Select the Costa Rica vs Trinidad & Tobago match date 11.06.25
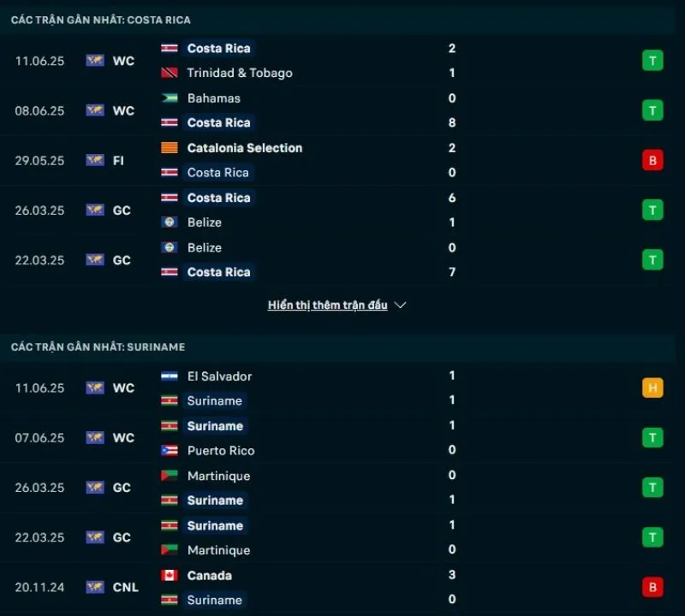The image size is (685, 616). point(39,61)
